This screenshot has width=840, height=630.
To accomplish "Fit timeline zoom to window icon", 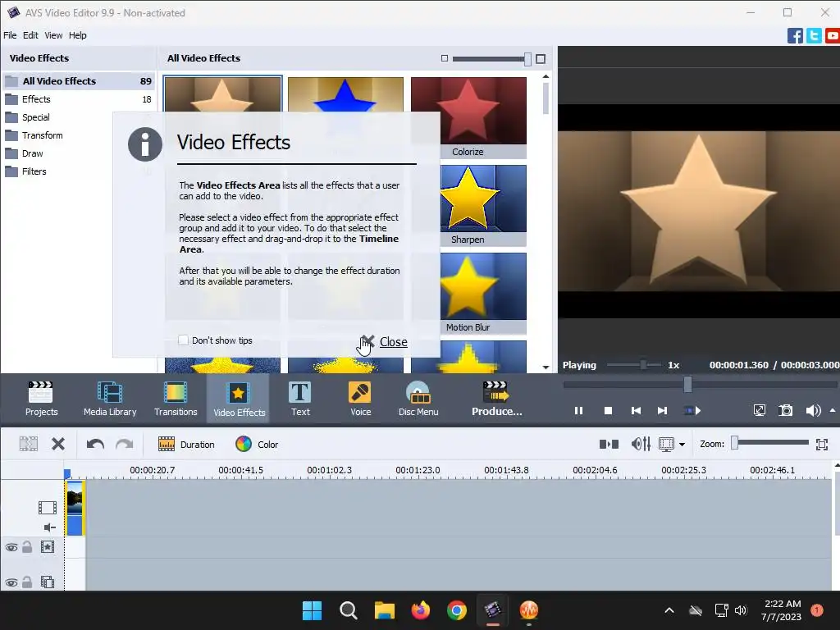I will [822, 444].
